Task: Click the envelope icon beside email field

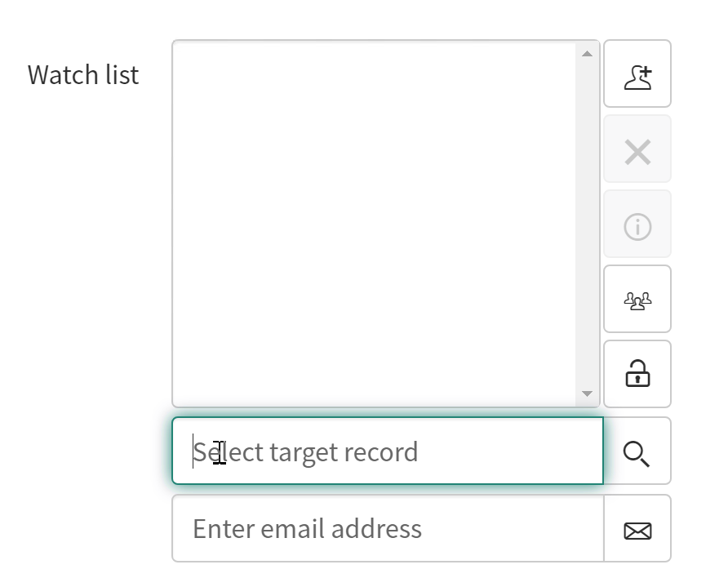Action: (637, 529)
